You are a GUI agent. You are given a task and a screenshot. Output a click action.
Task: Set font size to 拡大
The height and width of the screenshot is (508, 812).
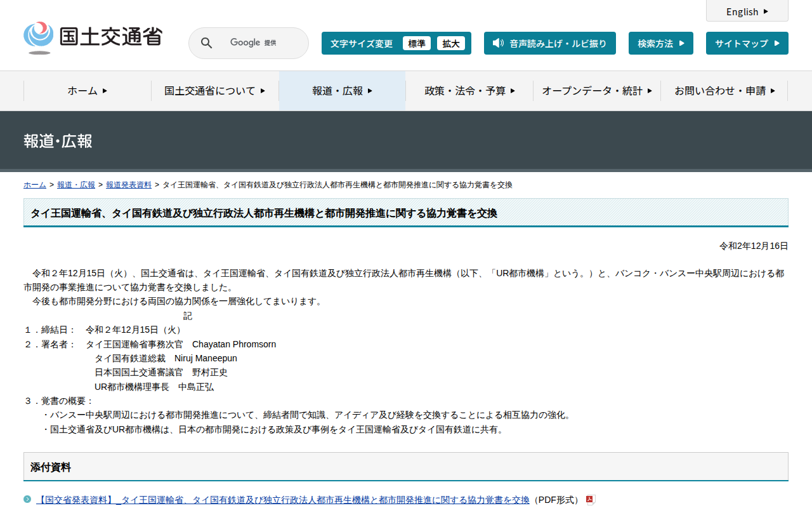coord(450,43)
